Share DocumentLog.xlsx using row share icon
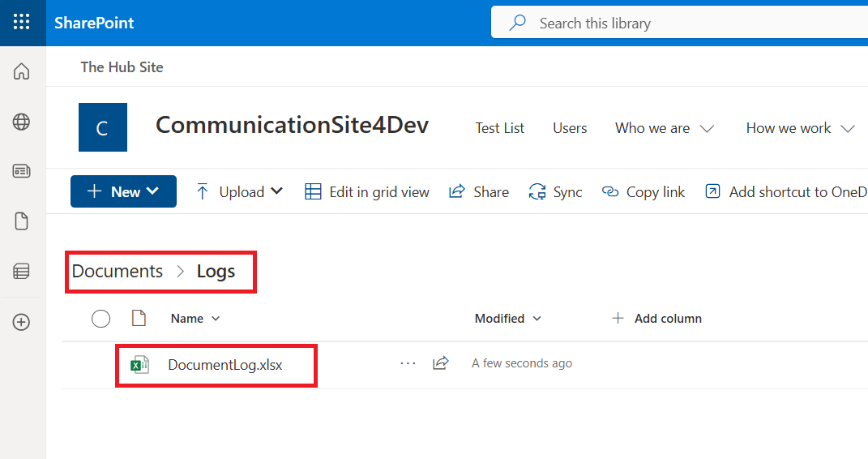868x459 pixels. click(x=441, y=363)
